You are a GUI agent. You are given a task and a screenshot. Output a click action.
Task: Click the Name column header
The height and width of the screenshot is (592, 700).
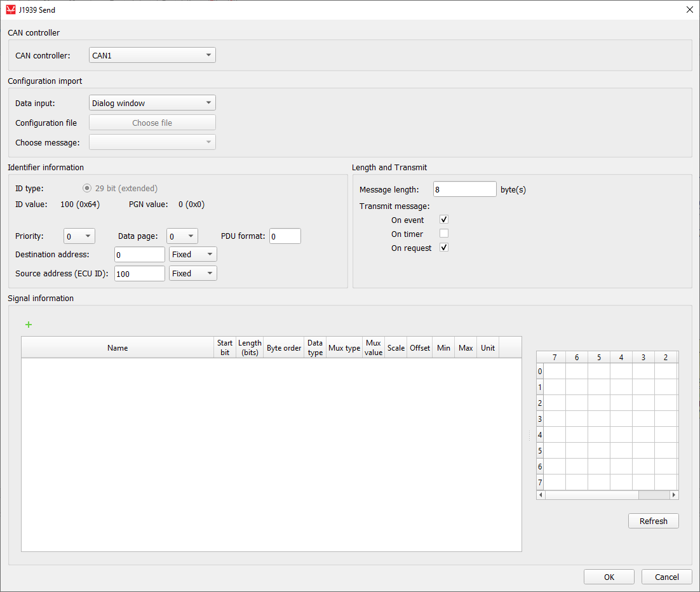tap(118, 348)
